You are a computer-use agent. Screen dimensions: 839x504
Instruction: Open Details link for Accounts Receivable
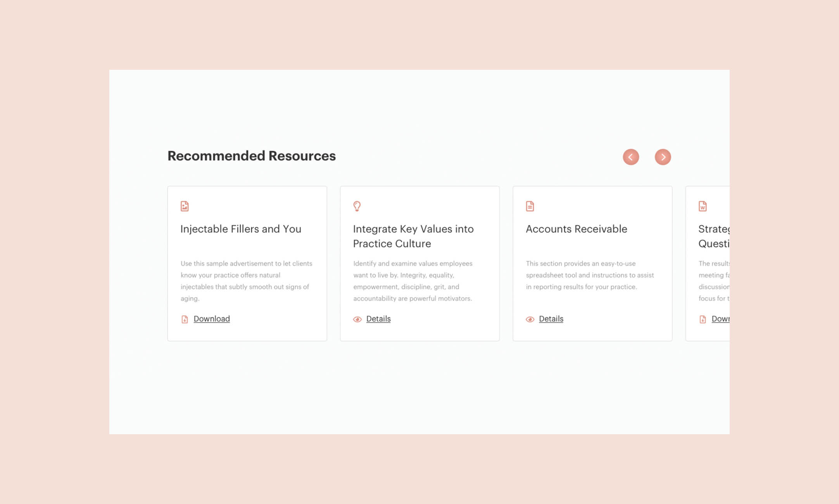tap(551, 319)
